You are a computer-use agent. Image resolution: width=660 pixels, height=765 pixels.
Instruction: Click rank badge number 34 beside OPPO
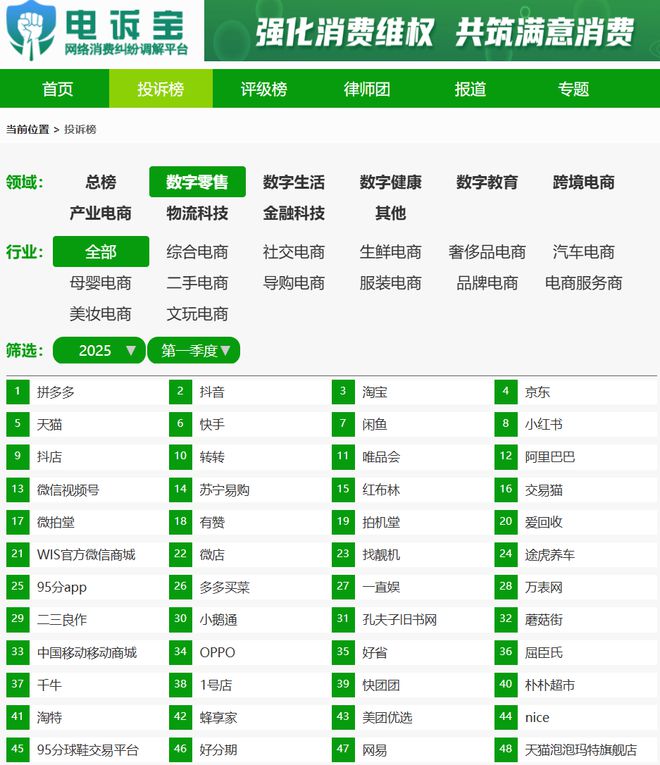180,652
